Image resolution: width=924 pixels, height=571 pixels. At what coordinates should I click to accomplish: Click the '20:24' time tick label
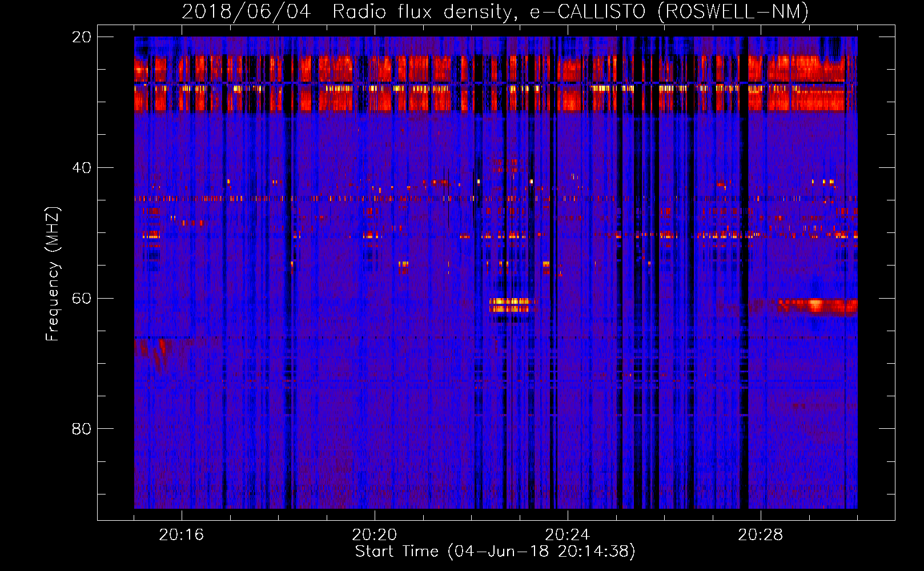point(567,535)
